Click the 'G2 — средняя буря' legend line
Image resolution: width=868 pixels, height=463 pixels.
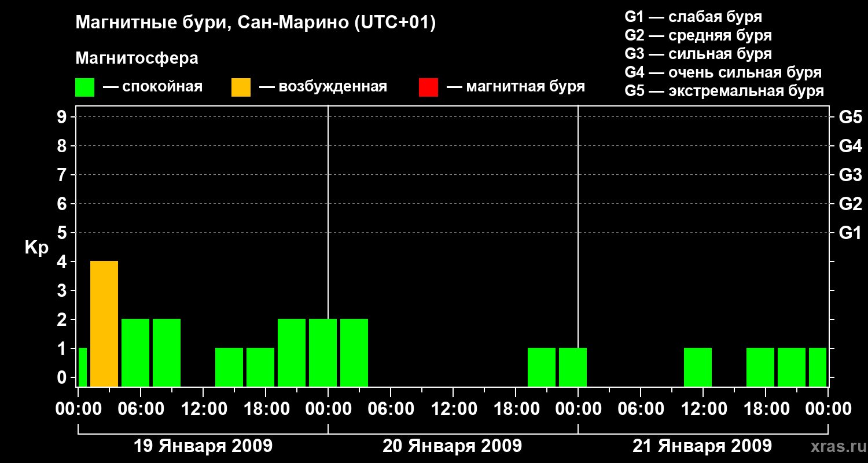point(698,35)
